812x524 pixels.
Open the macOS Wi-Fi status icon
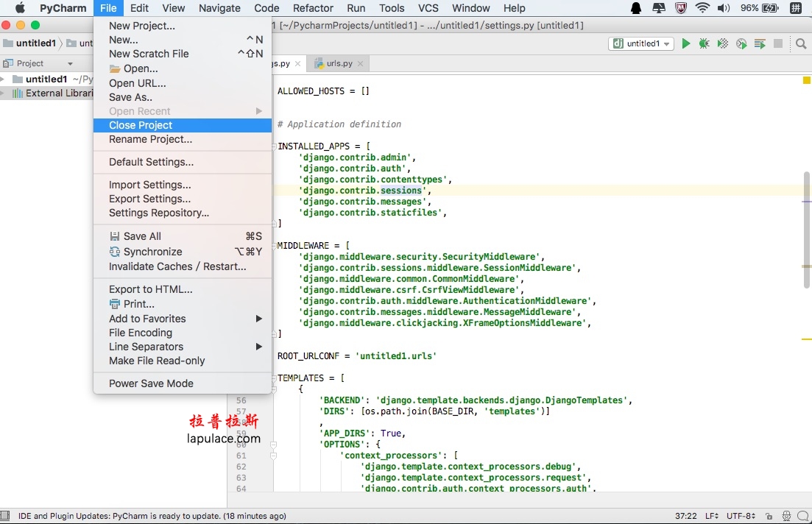coord(702,8)
